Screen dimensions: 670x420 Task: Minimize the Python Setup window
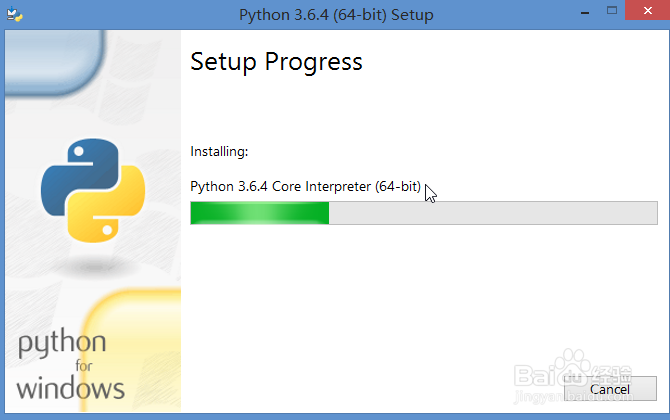point(585,13)
